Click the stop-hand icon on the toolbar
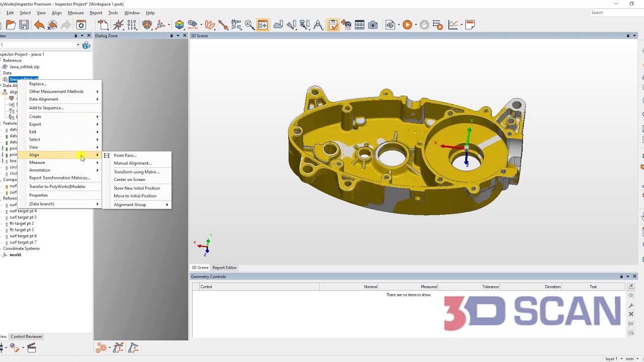This screenshot has width=644, height=362. (x=424, y=24)
